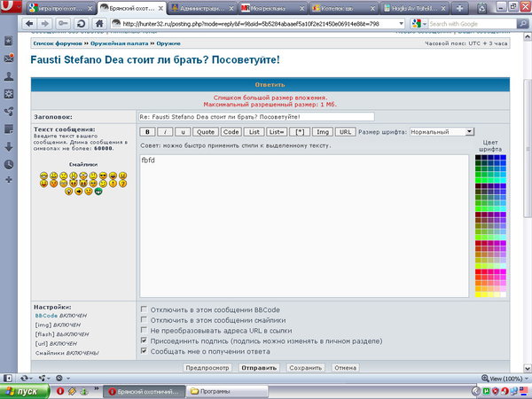The width and height of the screenshot is (532, 399).
Task: Open Contacts panel in the sidebar
Action: click(x=9, y=76)
